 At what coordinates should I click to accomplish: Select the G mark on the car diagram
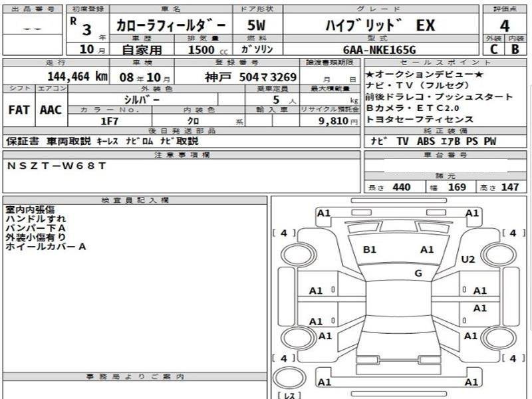[418, 273]
